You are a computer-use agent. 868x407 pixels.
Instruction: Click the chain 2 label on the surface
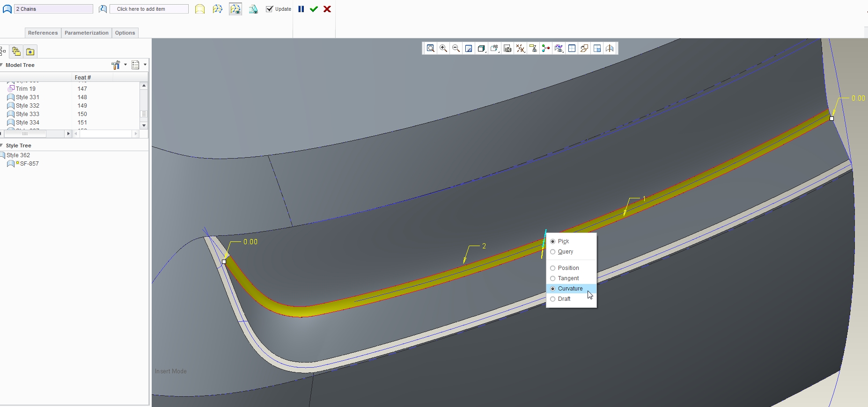[x=484, y=246]
